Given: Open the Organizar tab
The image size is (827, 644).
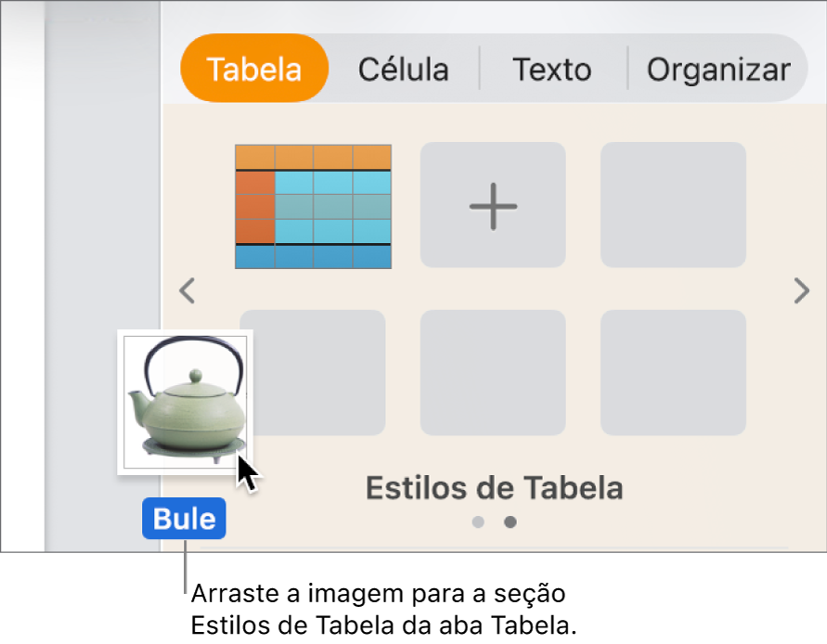Looking at the screenshot, I should pyautogui.click(x=717, y=68).
